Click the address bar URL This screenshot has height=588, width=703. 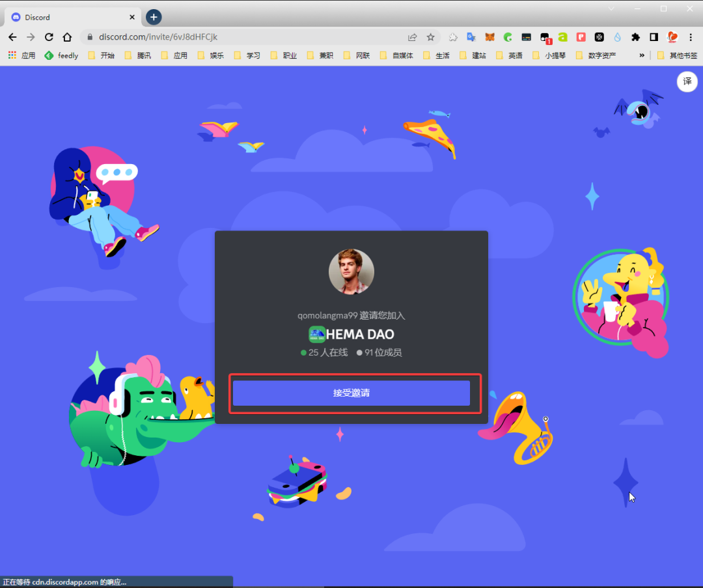(158, 37)
